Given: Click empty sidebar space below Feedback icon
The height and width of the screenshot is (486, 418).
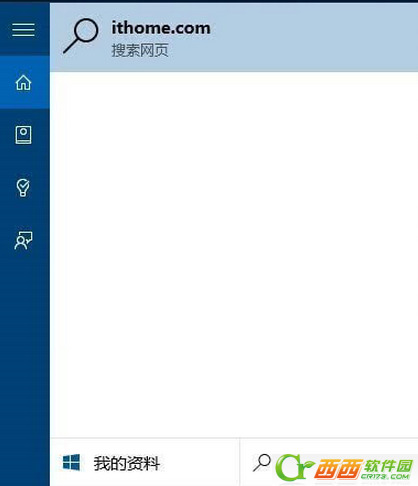Looking at the screenshot, I should 25,367.
